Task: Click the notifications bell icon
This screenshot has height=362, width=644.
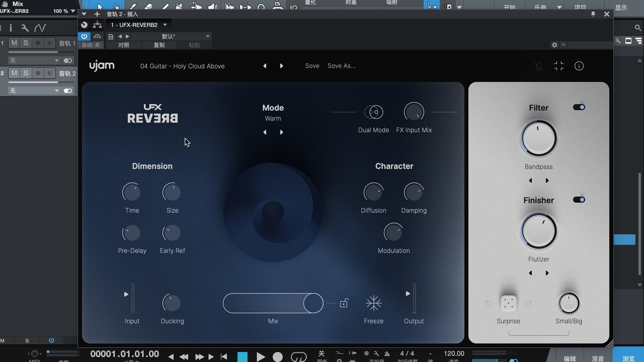Action: (539, 66)
